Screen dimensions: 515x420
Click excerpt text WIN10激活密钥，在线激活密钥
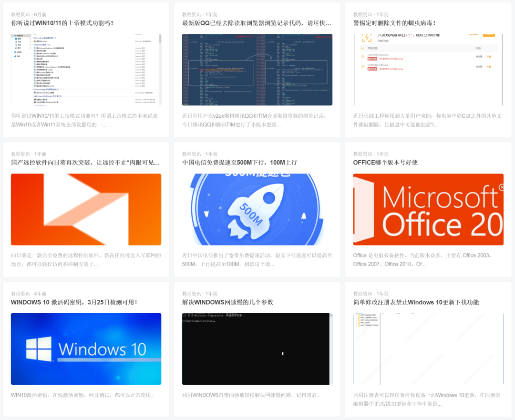coord(82,395)
